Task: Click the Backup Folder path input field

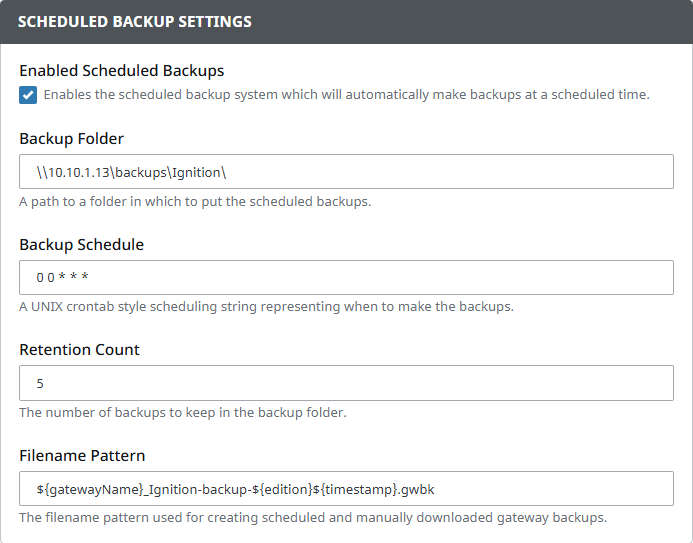Action: [x=346, y=172]
